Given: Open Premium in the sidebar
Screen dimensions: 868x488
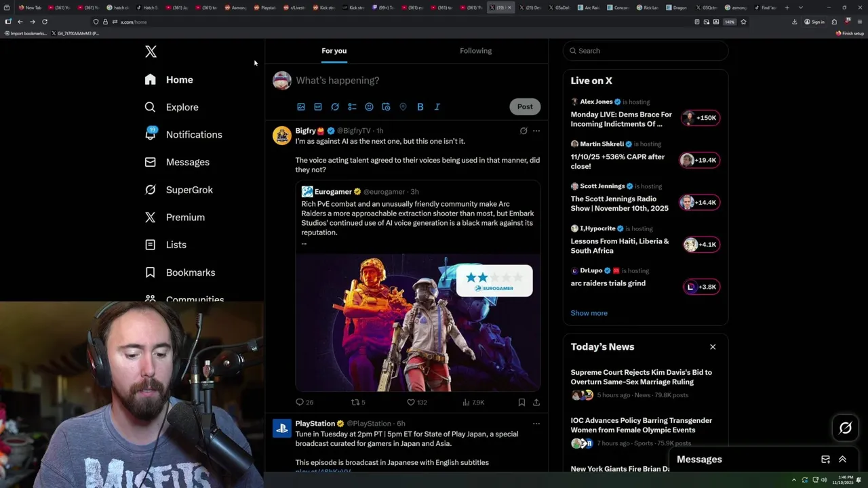Looking at the screenshot, I should point(174,217).
